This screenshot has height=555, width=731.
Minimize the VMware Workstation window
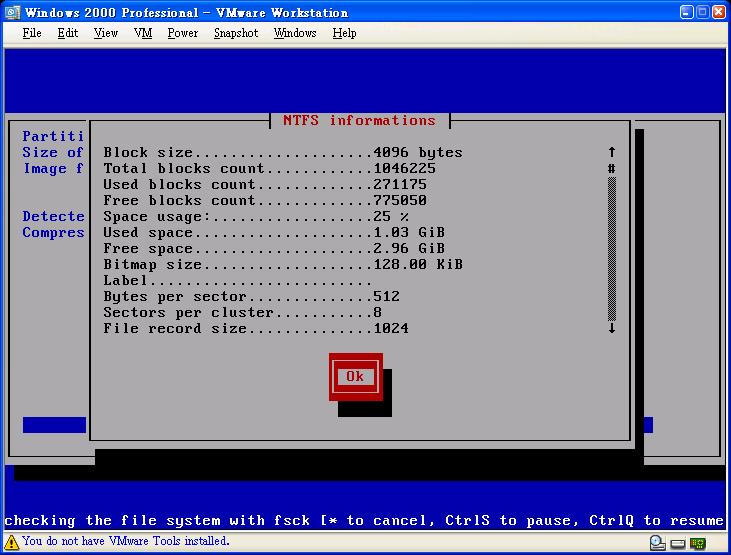[686, 12]
